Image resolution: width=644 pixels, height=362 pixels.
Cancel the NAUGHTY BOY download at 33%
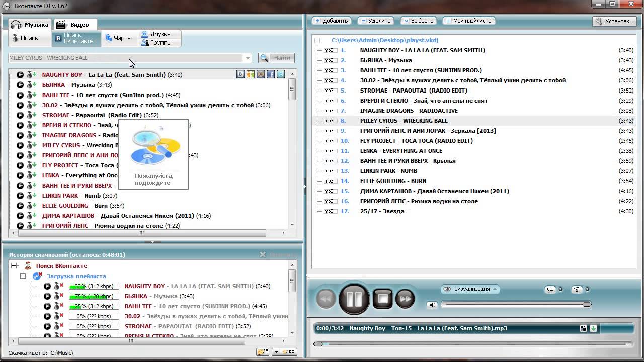59,286
